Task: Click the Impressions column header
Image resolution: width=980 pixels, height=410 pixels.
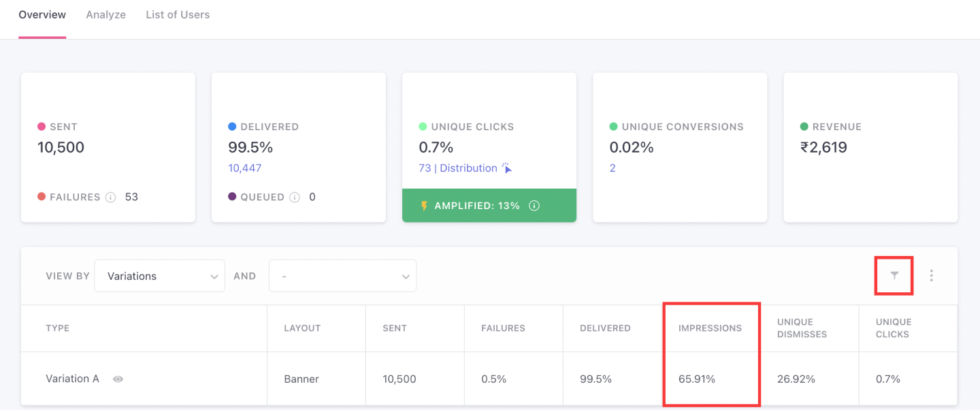Action: (710, 328)
